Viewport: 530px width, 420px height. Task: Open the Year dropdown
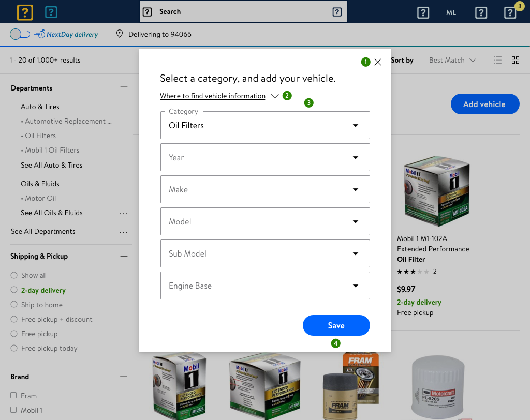[265, 157]
